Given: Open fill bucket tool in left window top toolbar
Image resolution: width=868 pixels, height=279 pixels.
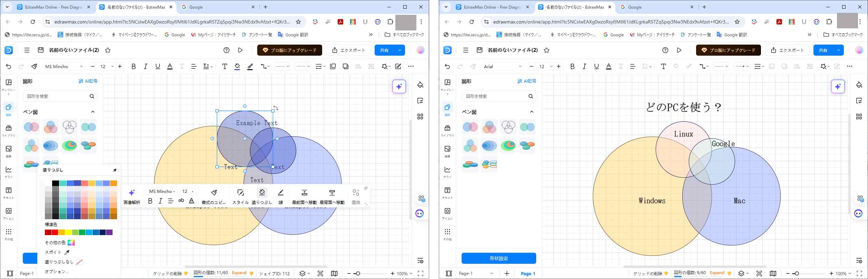Looking at the screenshot, I should (237, 66).
